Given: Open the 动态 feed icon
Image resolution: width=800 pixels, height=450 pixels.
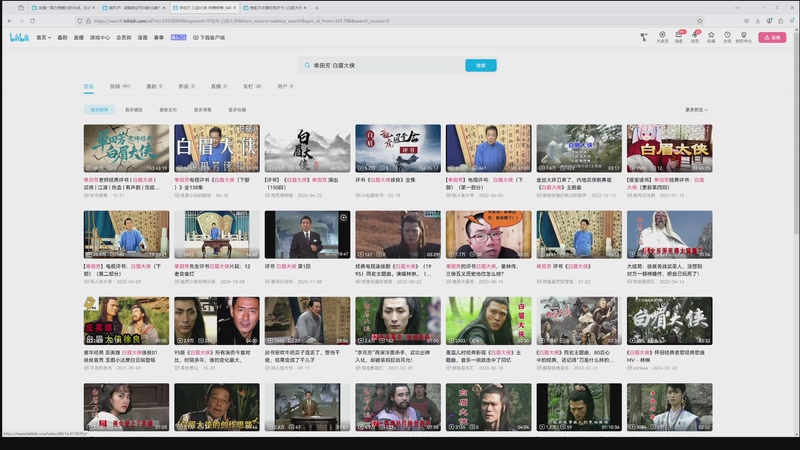Looking at the screenshot, I should click(x=695, y=37).
